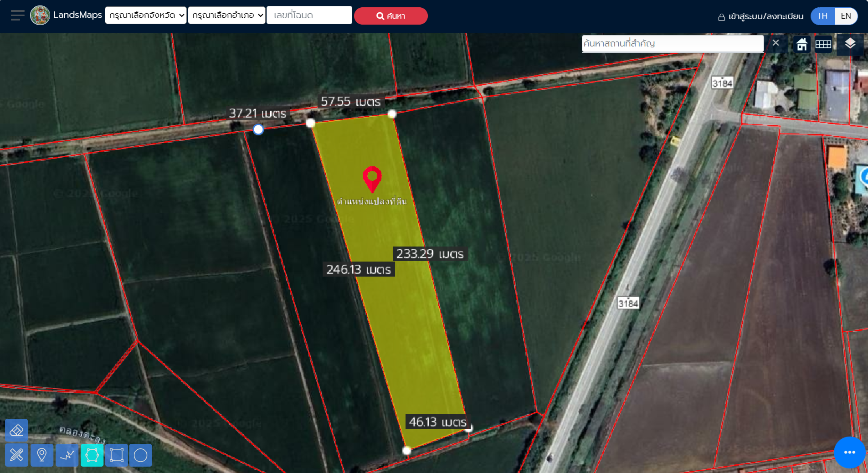The image size is (868, 473).
Task: Select the place marker pin tool
Action: pos(42,455)
